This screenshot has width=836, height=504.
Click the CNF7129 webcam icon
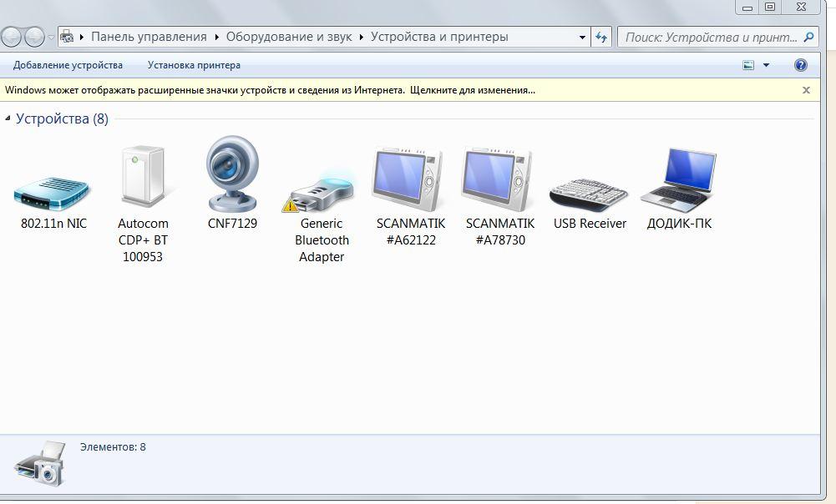(232, 175)
